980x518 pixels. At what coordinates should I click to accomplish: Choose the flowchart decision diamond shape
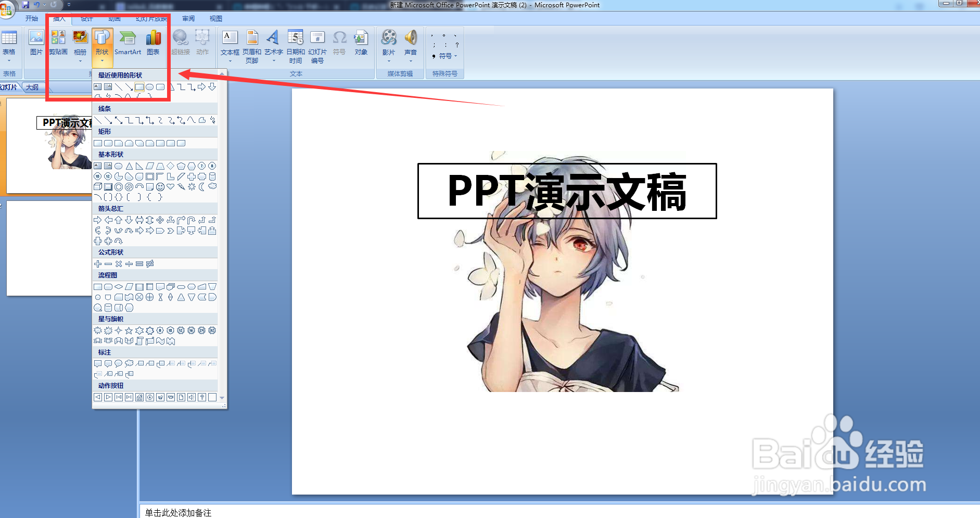tap(119, 287)
